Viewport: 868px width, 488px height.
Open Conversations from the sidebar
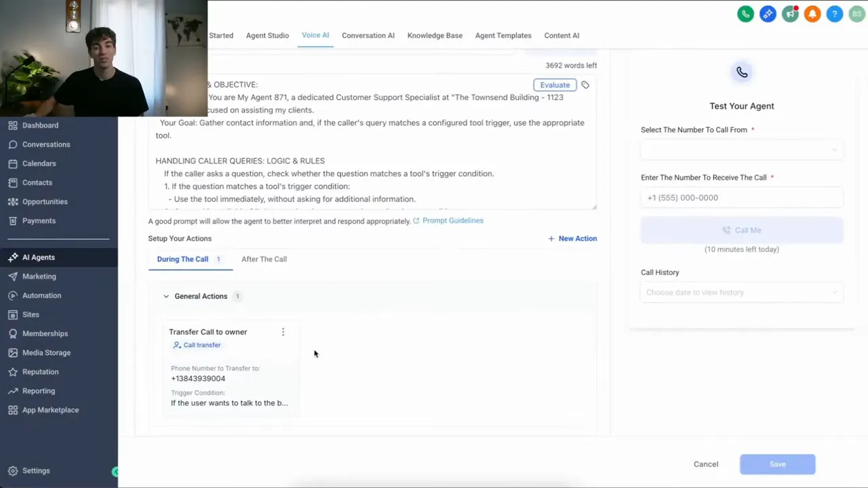[x=46, y=144]
